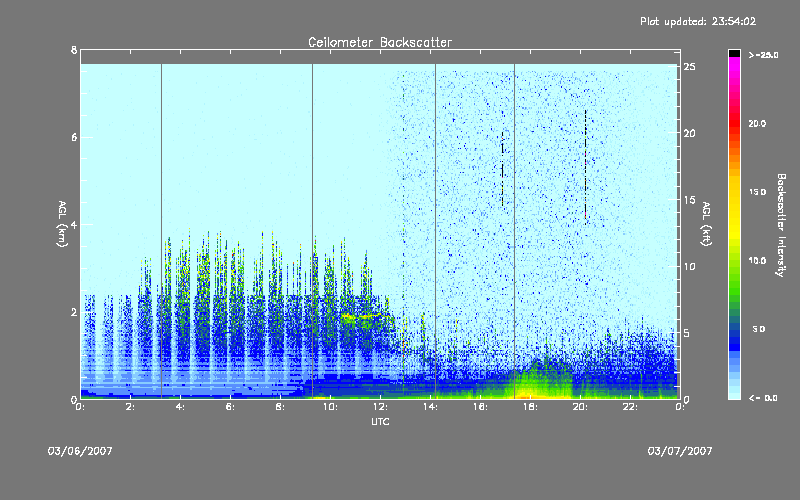Click the 18: hour label on the x-axis
The image size is (800, 500).
530,407
